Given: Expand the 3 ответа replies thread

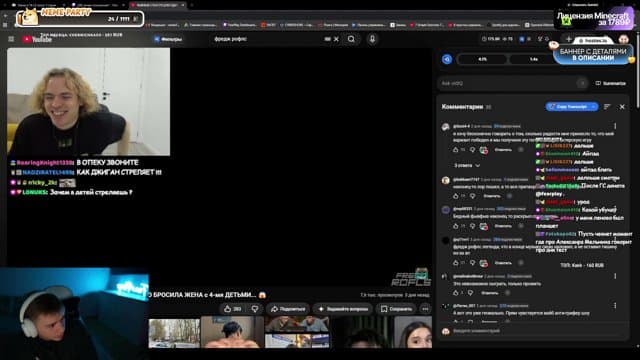Looking at the screenshot, I should pyautogui.click(x=467, y=165).
